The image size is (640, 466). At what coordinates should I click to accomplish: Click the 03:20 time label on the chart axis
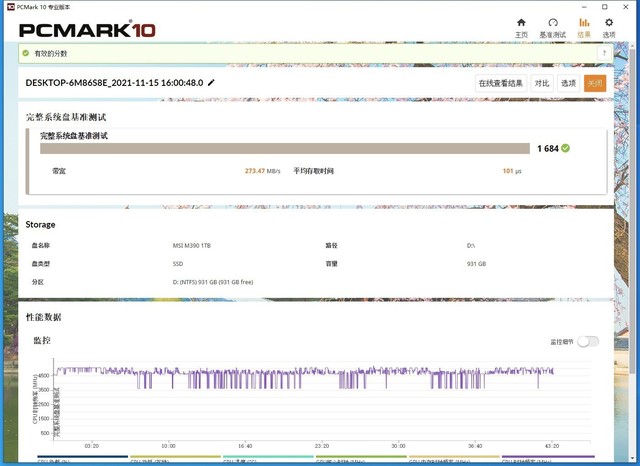[91, 446]
